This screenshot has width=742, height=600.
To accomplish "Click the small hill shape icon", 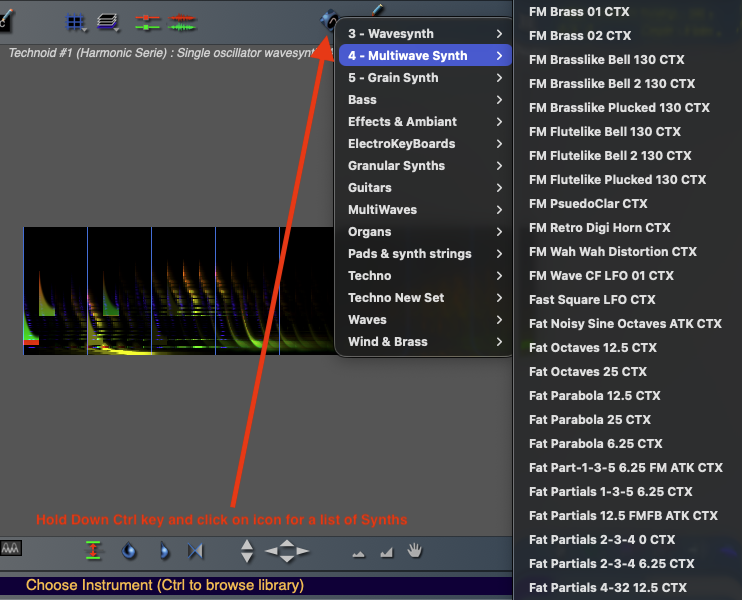I will pyautogui.click(x=359, y=554).
